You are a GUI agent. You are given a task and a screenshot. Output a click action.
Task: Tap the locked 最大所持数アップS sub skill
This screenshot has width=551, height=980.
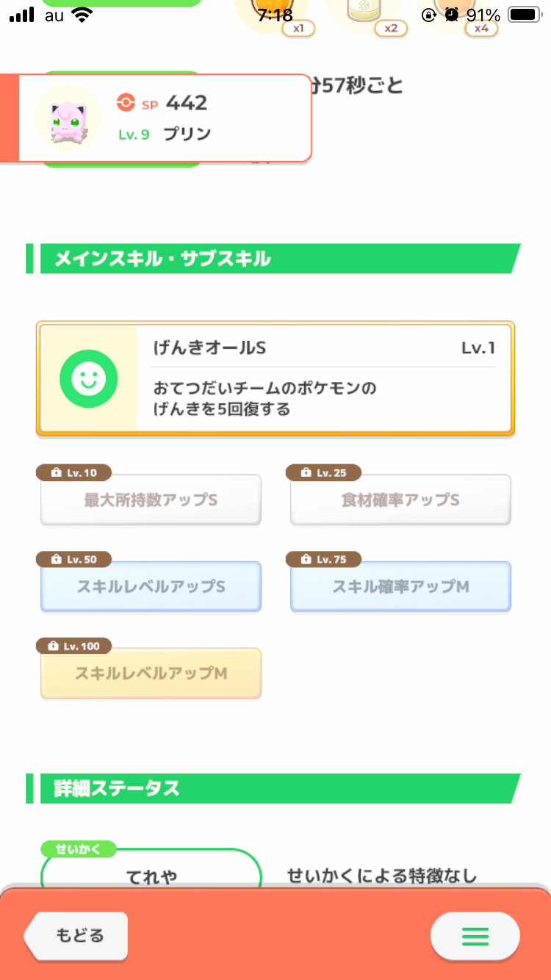tap(151, 500)
